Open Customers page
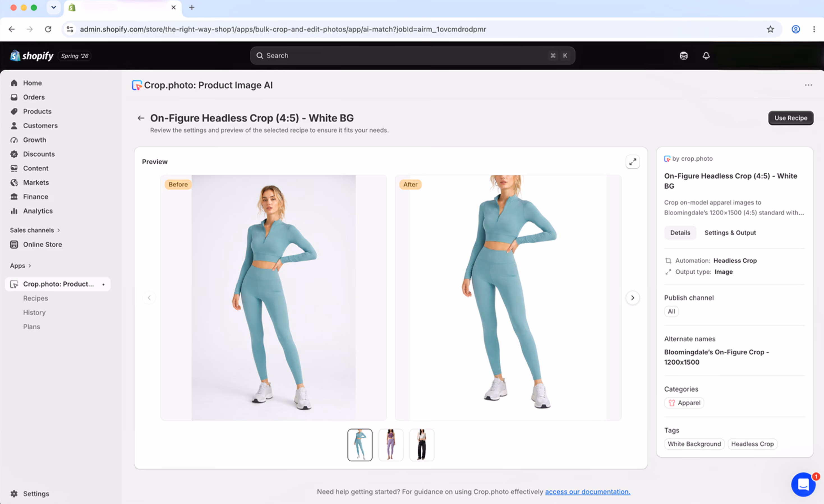 click(x=40, y=126)
